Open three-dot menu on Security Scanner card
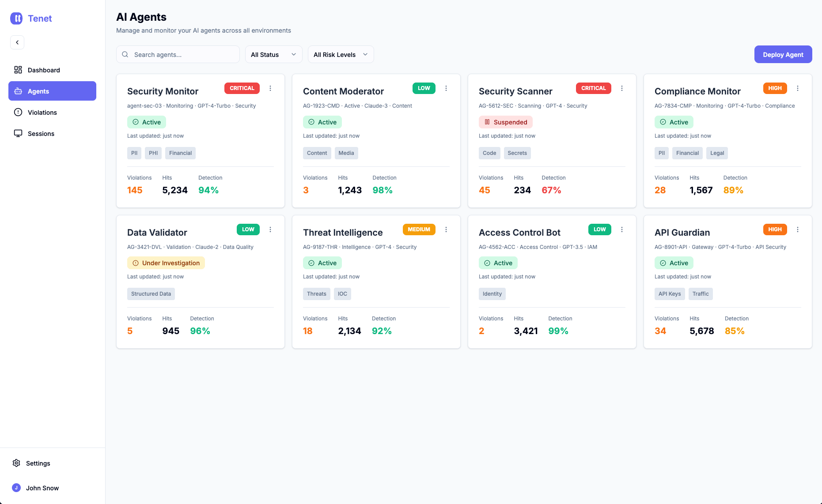This screenshot has width=822, height=504. pyautogui.click(x=622, y=88)
